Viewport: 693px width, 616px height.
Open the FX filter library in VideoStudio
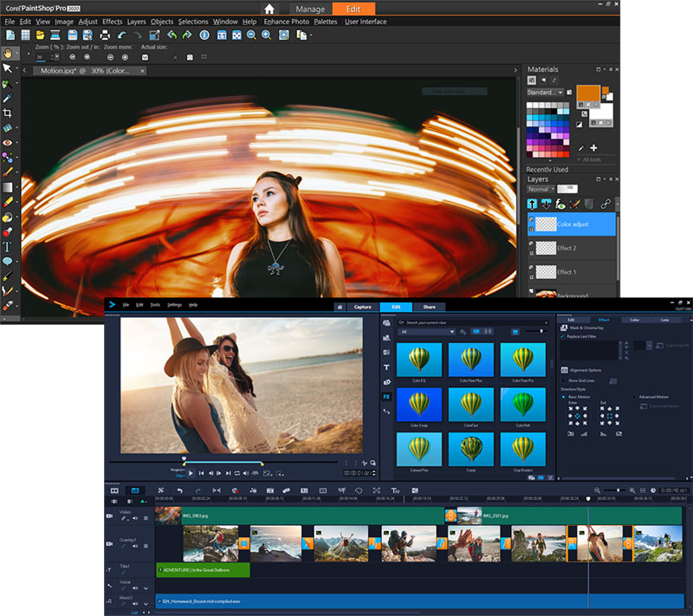pyautogui.click(x=386, y=396)
